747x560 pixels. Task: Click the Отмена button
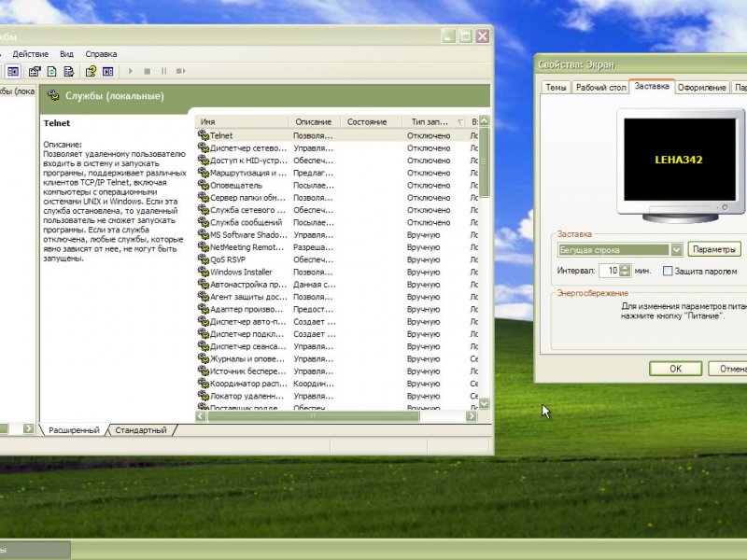point(728,369)
